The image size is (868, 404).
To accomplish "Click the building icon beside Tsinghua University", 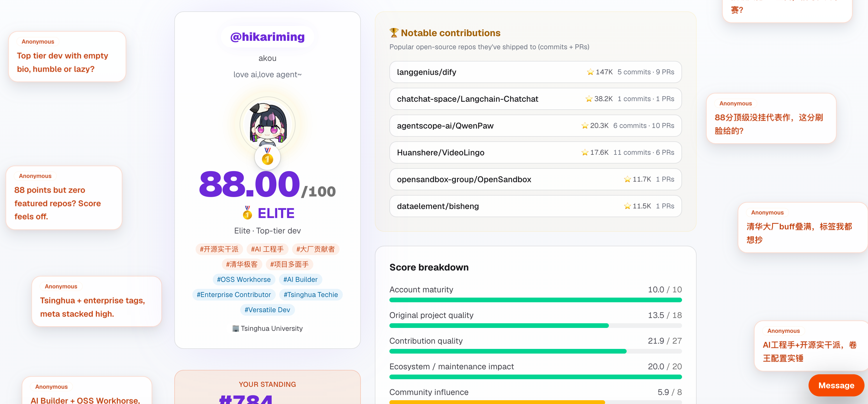I will (236, 328).
